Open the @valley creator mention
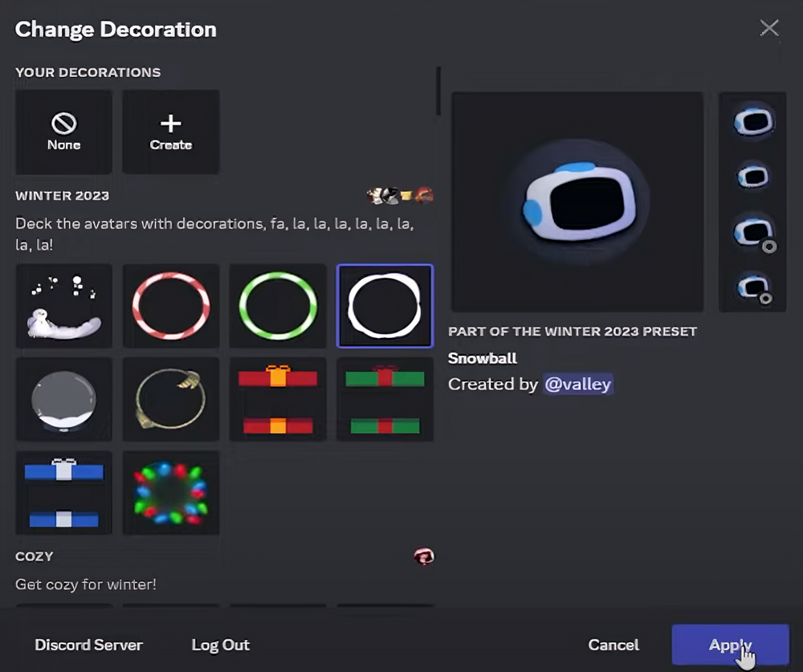Screen dimensions: 803x672 point(577,385)
